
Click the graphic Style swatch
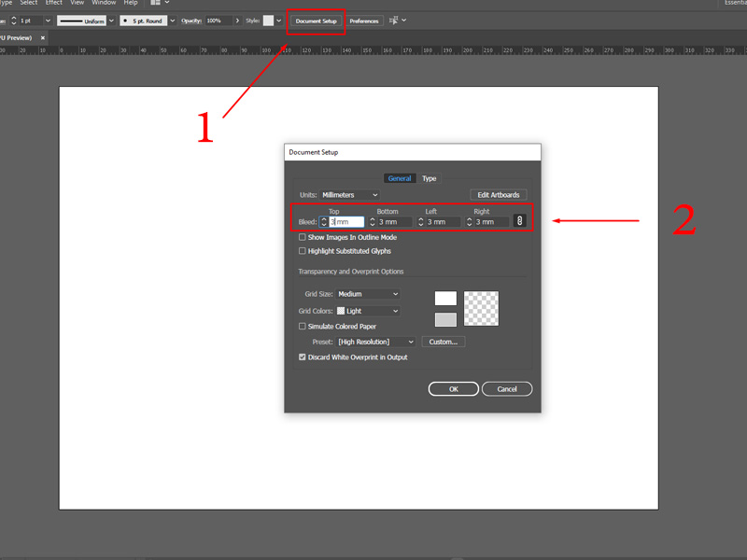268,21
